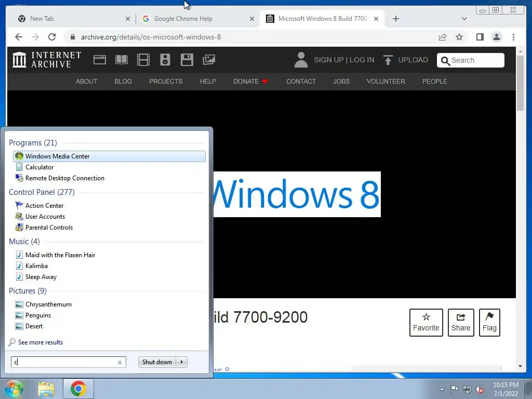This screenshot has height=399, width=532.
Task: Click the Favorite button
Action: tap(426, 323)
